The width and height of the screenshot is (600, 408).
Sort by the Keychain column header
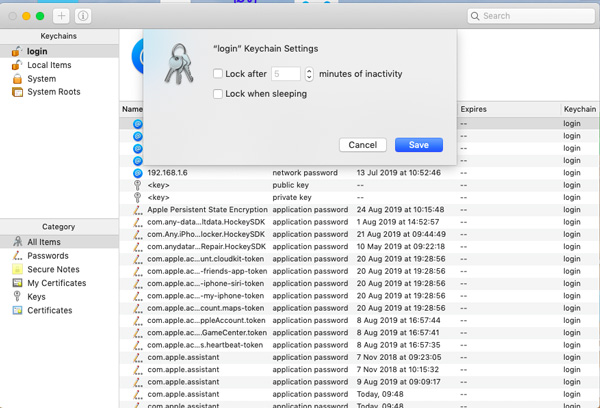pyautogui.click(x=580, y=109)
